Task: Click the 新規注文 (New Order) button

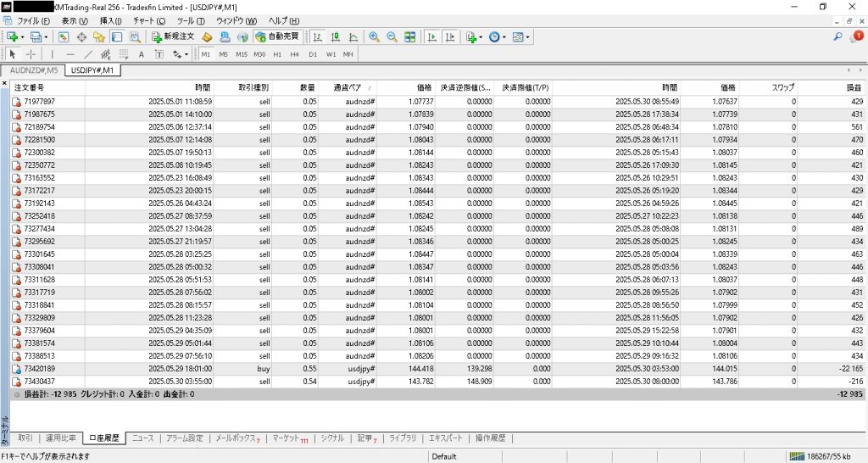Action: coord(174,37)
